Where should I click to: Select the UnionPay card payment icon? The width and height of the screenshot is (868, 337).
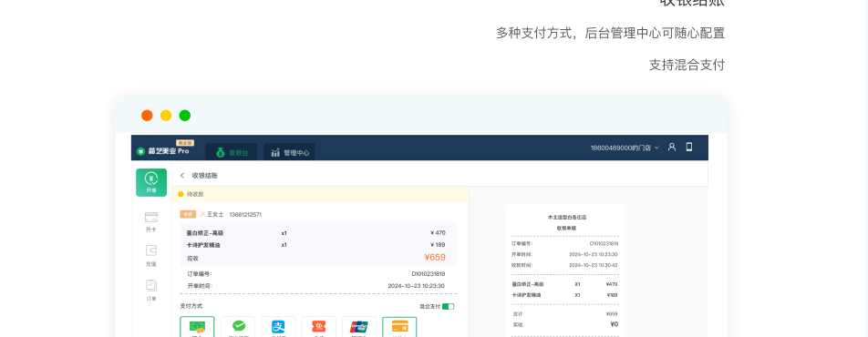(x=358, y=327)
